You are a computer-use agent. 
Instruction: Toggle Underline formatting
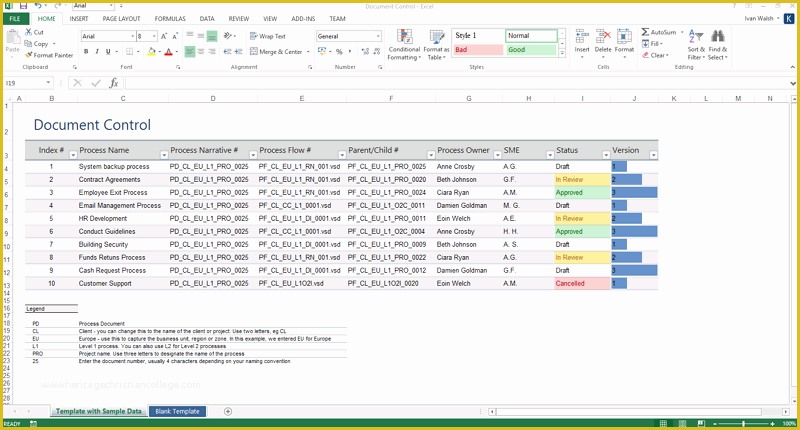108,52
